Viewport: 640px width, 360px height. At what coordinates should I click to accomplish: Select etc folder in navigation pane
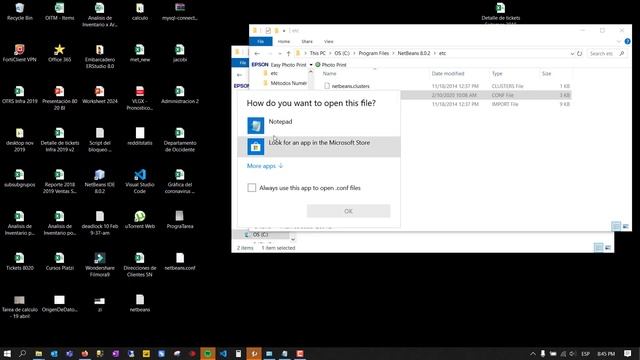pyautogui.click(x=274, y=73)
